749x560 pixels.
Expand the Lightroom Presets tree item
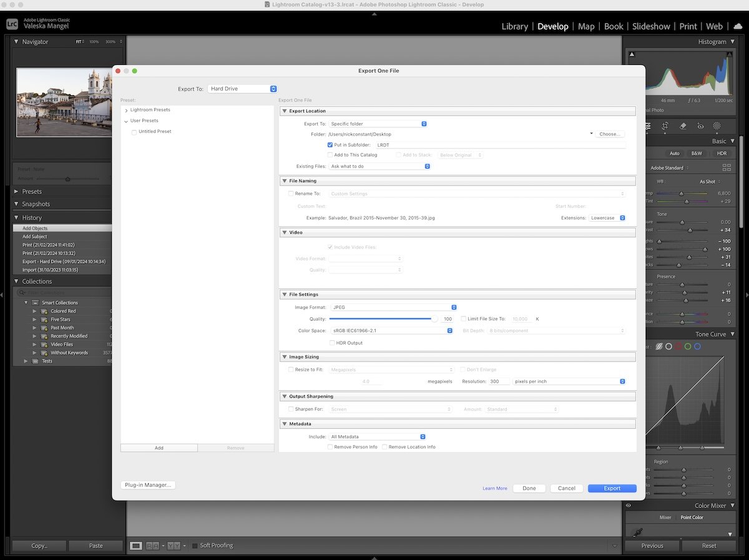tap(126, 111)
